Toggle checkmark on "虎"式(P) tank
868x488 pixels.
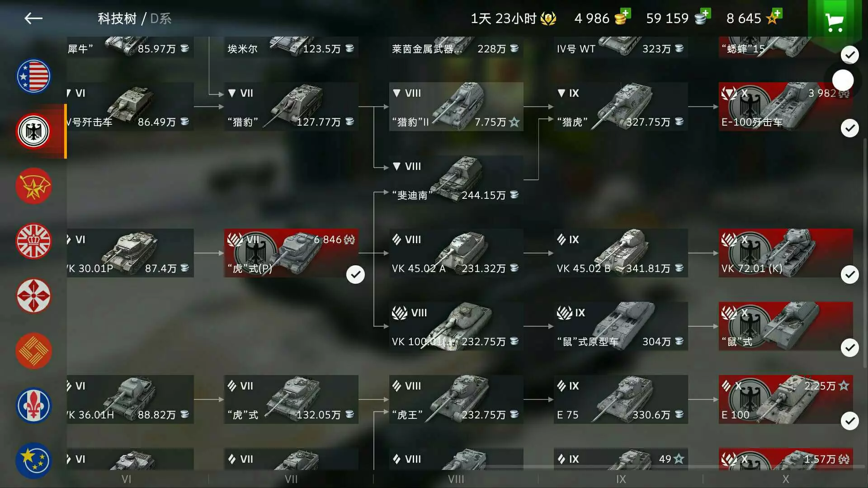point(355,274)
